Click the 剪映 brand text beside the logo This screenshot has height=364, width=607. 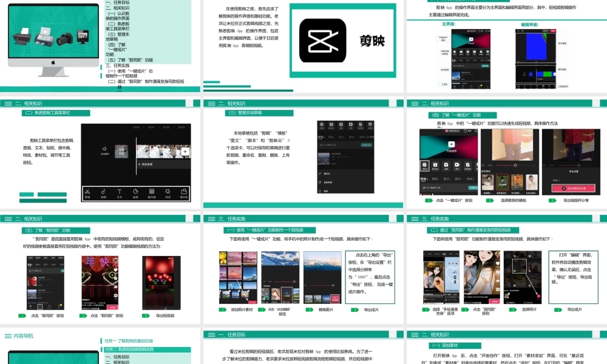pos(372,41)
